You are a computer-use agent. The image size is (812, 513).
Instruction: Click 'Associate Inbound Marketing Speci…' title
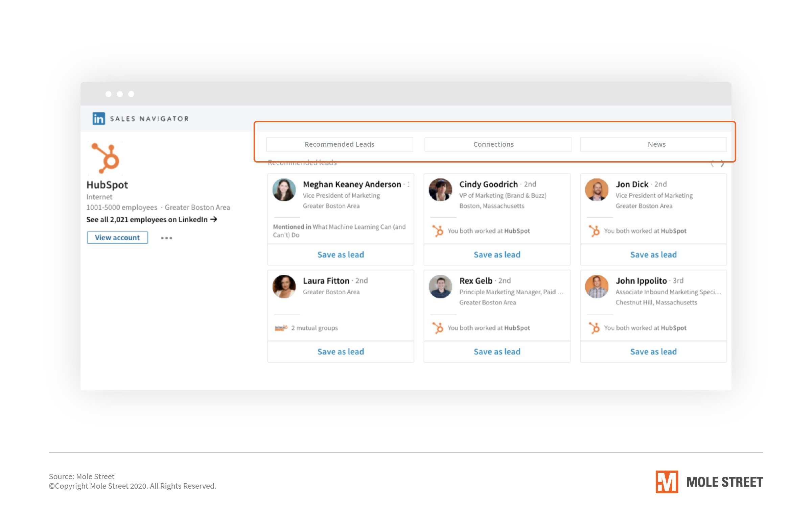point(668,292)
